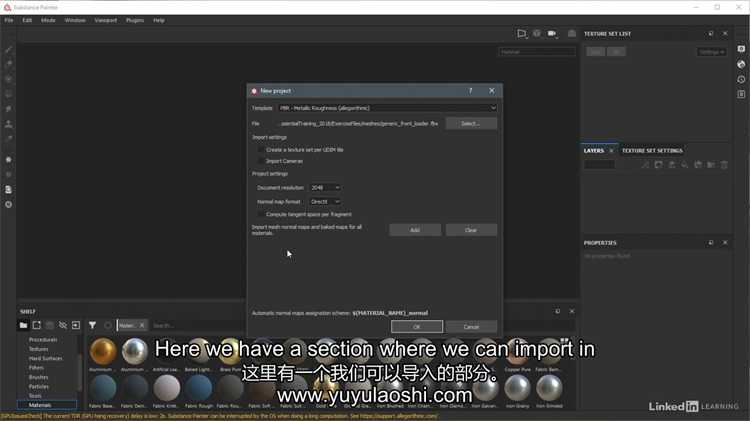Click the shelf hide-eye icon
Screen dimensions: 750x421
(x=63, y=325)
